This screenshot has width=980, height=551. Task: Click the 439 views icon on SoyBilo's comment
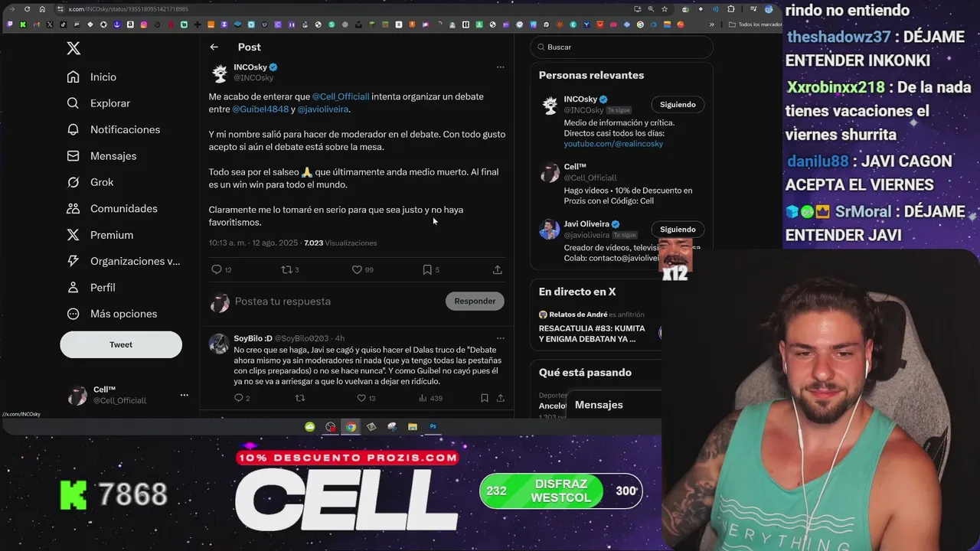pos(423,398)
